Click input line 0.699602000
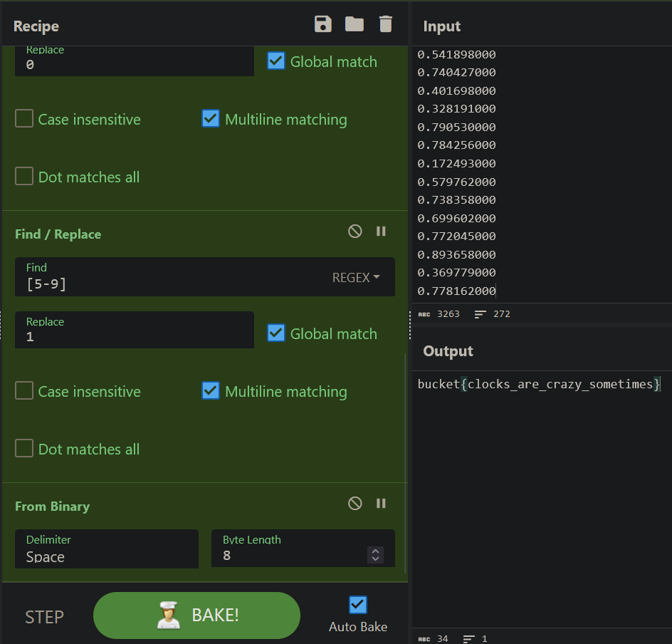The width and height of the screenshot is (672, 644). (456, 219)
